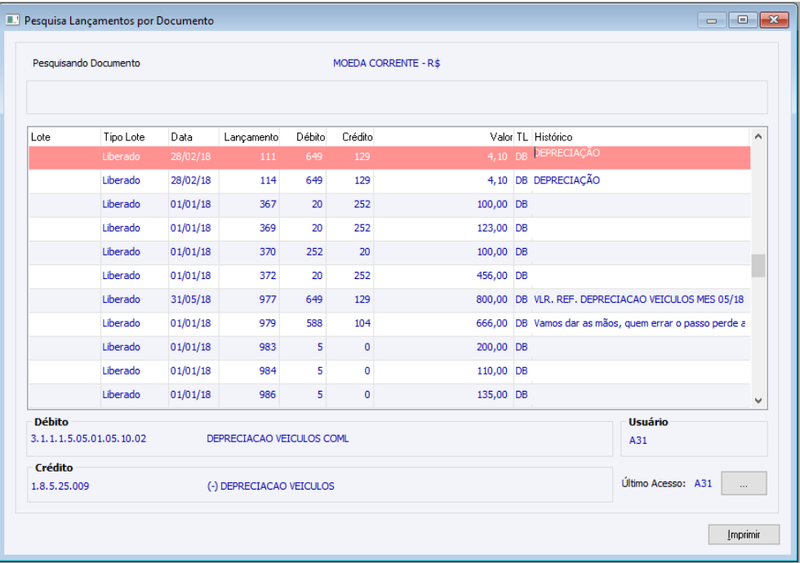Viewport: 800px width, 563px height.
Task: Close the Pesquisa Lançamentos por Documento window
Action: 774,20
